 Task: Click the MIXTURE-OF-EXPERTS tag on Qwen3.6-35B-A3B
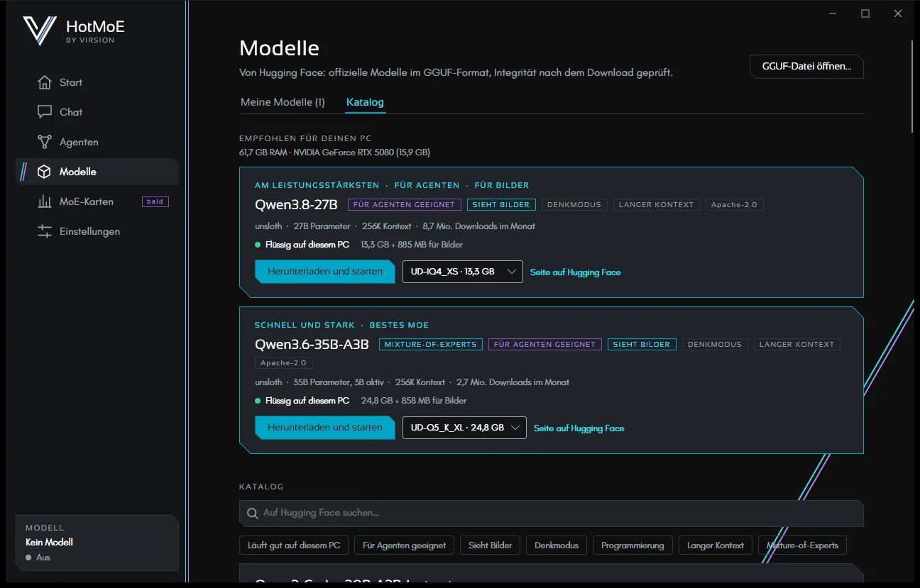(431, 344)
